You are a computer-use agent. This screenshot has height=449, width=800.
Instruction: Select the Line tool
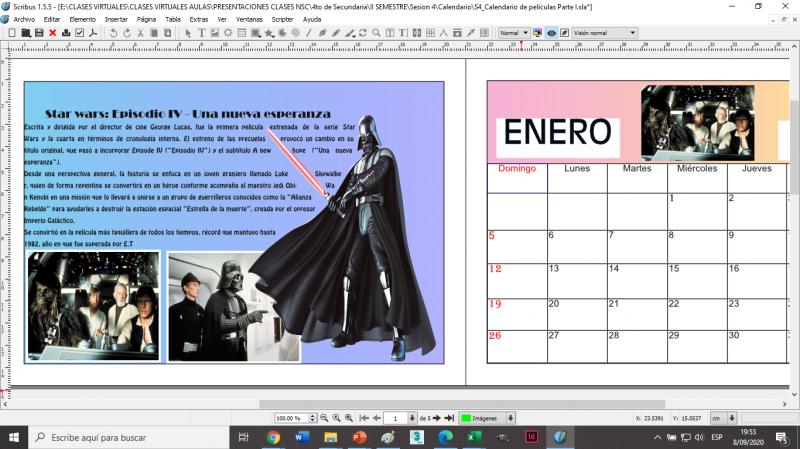pyautogui.click(x=309, y=33)
